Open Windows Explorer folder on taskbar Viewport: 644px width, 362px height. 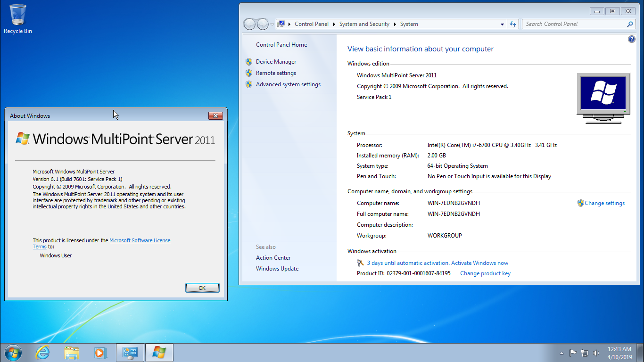(x=72, y=353)
